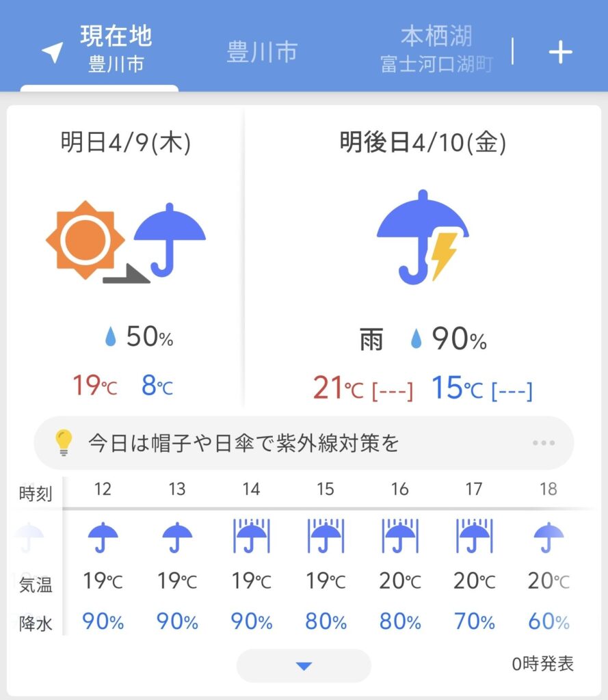This screenshot has width=608, height=700.
Task: Open the 明後日4/10(金) forecast card
Action: click(x=423, y=142)
